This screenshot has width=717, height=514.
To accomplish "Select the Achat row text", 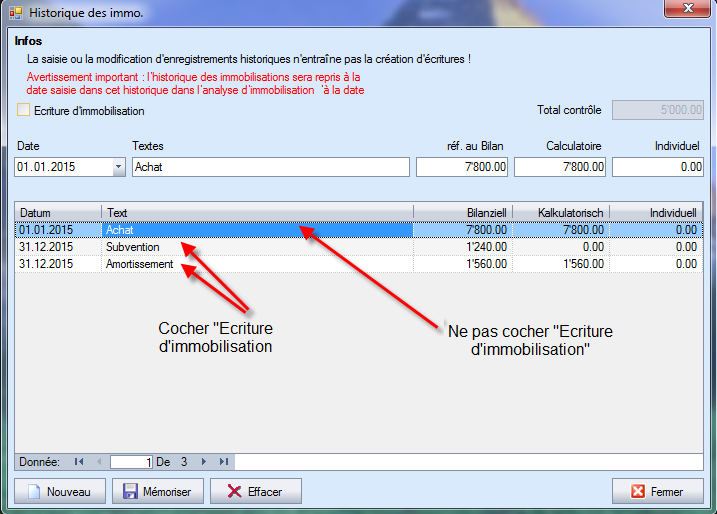I will tap(120, 230).
